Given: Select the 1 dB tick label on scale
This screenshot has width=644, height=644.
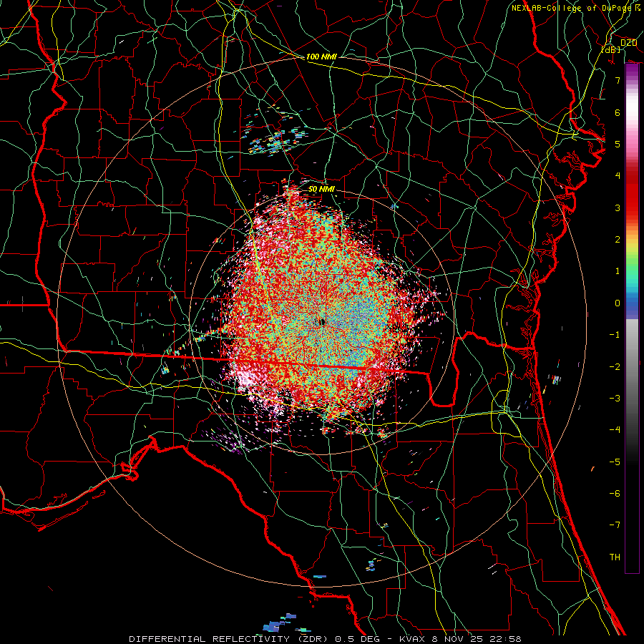Looking at the screenshot, I should click(x=618, y=271).
